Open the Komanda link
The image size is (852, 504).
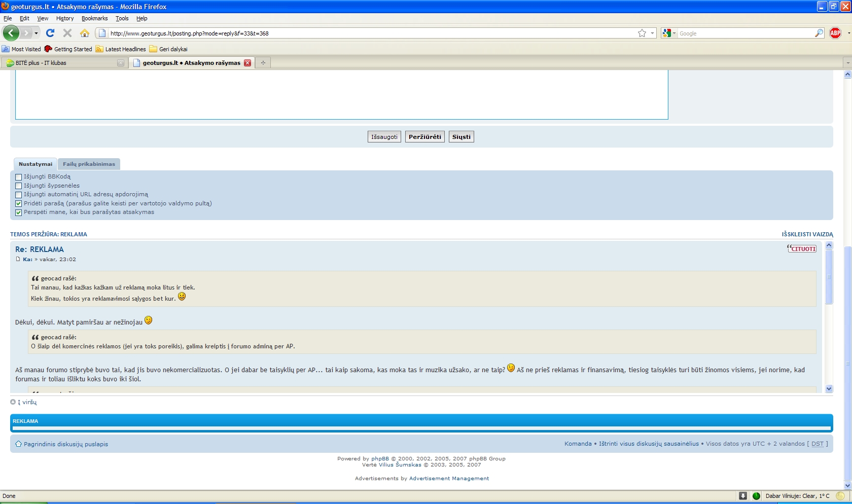(578, 444)
